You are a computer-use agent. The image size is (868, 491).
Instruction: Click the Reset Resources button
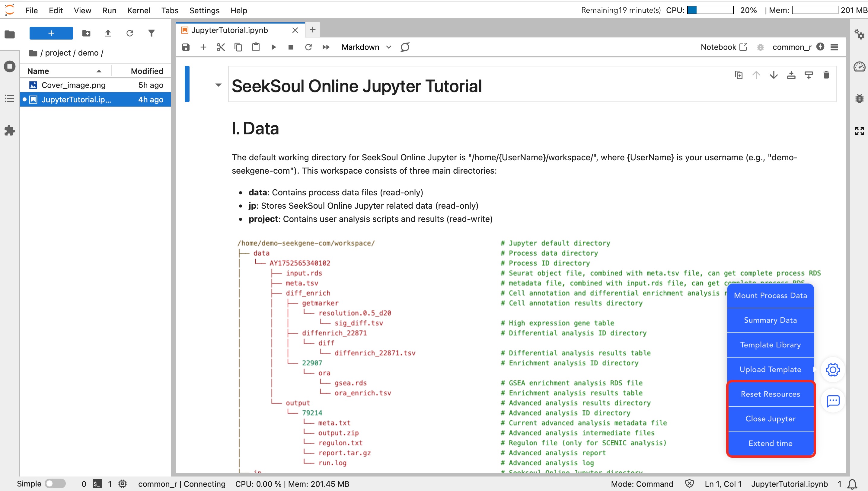(x=770, y=394)
